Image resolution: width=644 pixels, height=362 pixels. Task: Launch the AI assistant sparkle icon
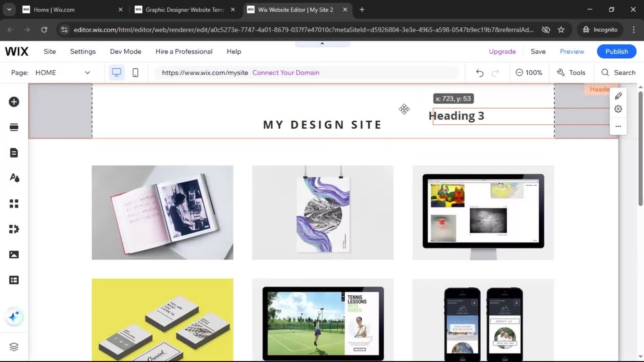point(14,316)
